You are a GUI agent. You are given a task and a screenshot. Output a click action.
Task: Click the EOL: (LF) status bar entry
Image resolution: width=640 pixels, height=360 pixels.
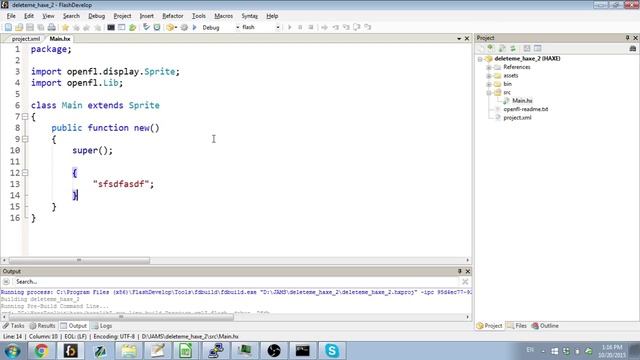pos(76,336)
